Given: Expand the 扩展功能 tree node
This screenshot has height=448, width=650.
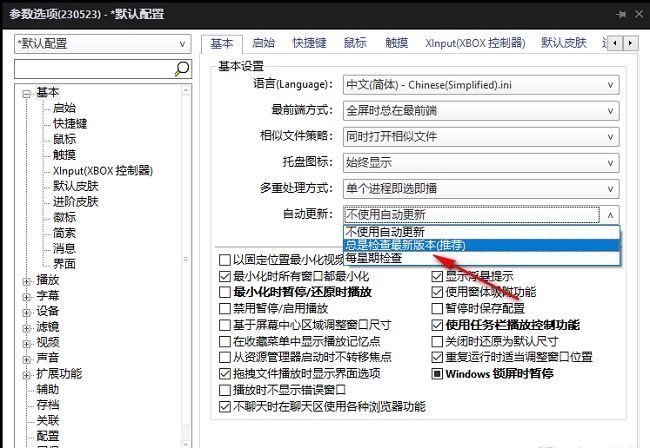Looking at the screenshot, I should click(26, 373).
